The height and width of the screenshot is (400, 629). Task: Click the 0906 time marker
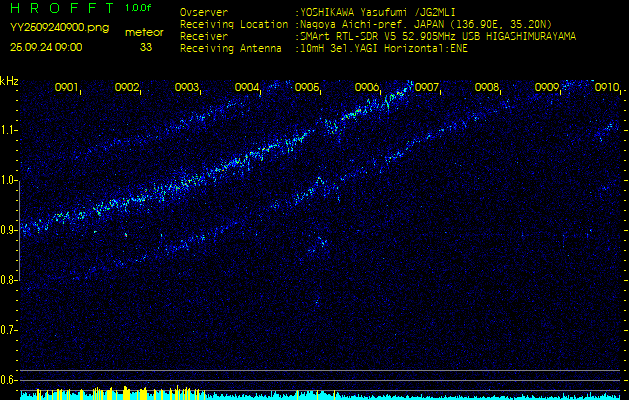367,87
